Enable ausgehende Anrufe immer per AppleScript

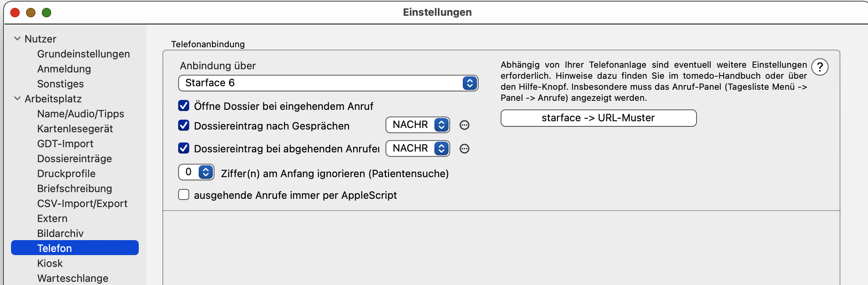pyautogui.click(x=184, y=194)
